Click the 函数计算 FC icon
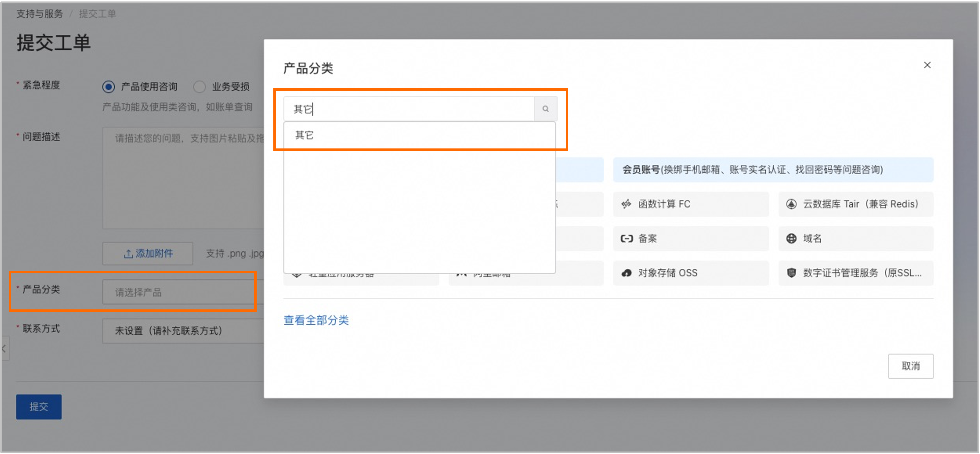 [626, 204]
